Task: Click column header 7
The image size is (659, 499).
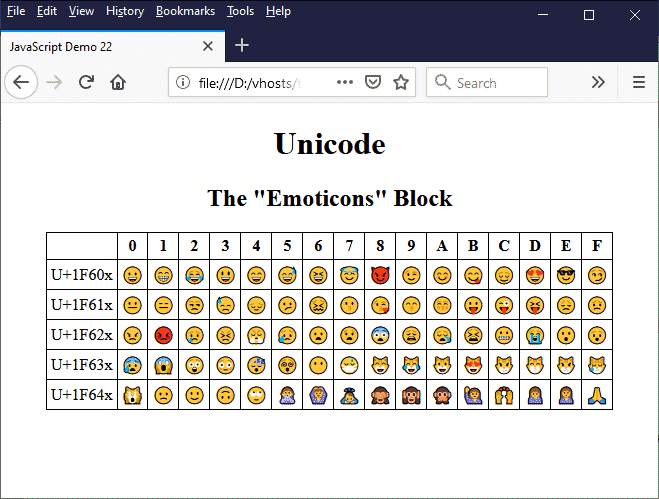Action: (349, 246)
